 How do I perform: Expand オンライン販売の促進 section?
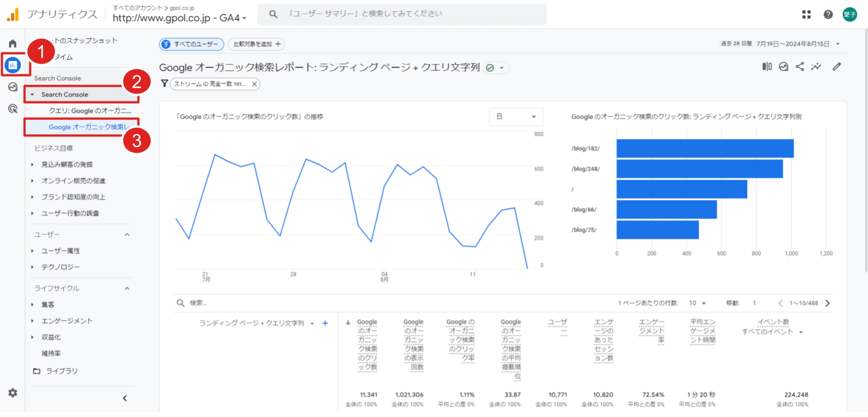pos(32,181)
